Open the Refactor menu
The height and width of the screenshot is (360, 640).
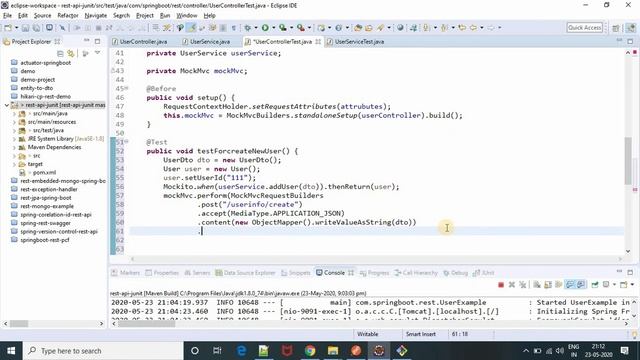(x=68, y=16)
